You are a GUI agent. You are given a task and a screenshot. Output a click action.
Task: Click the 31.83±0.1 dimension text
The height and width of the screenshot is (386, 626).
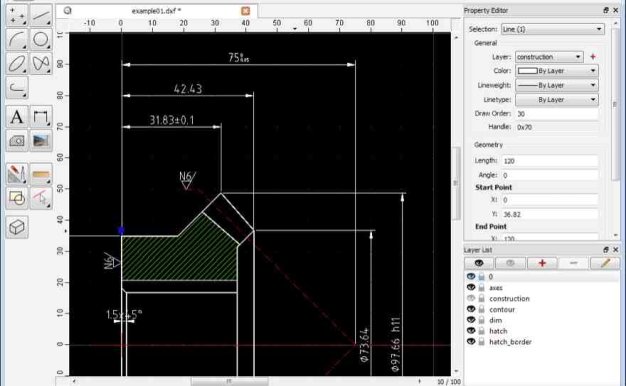(x=172, y=120)
